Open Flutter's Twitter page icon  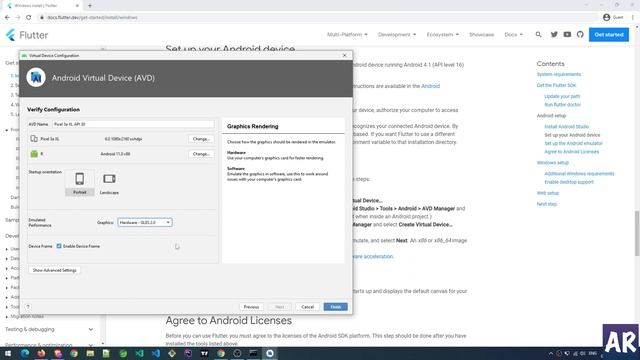tap(554, 35)
